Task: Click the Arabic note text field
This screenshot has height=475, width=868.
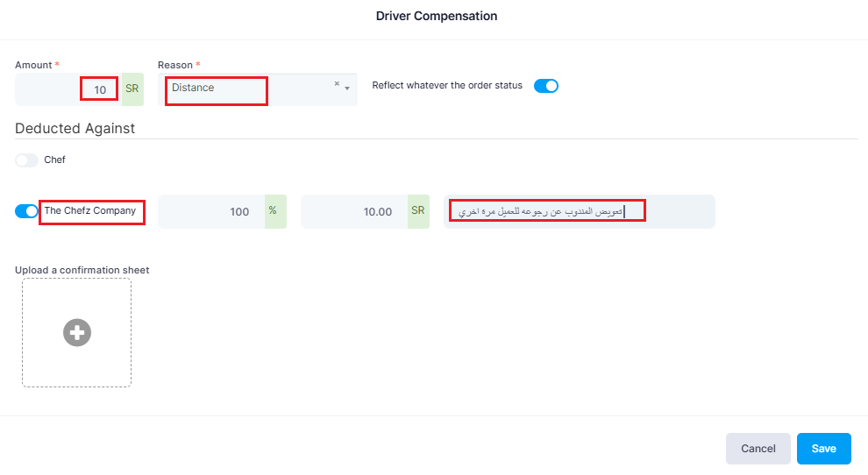Action: pyautogui.click(x=579, y=211)
